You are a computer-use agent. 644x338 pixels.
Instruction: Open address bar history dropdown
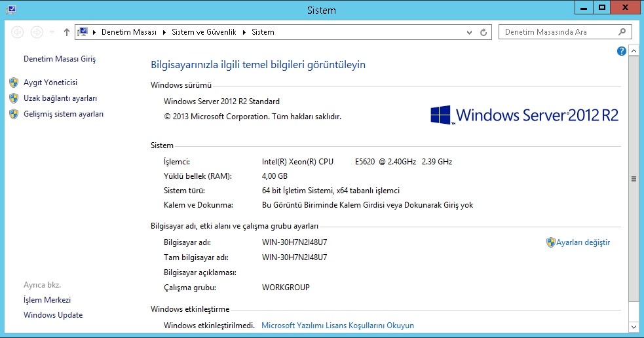(x=469, y=32)
